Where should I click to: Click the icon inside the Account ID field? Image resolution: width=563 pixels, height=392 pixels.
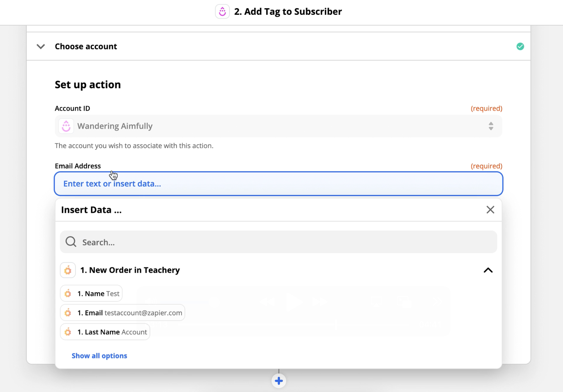coord(66,126)
